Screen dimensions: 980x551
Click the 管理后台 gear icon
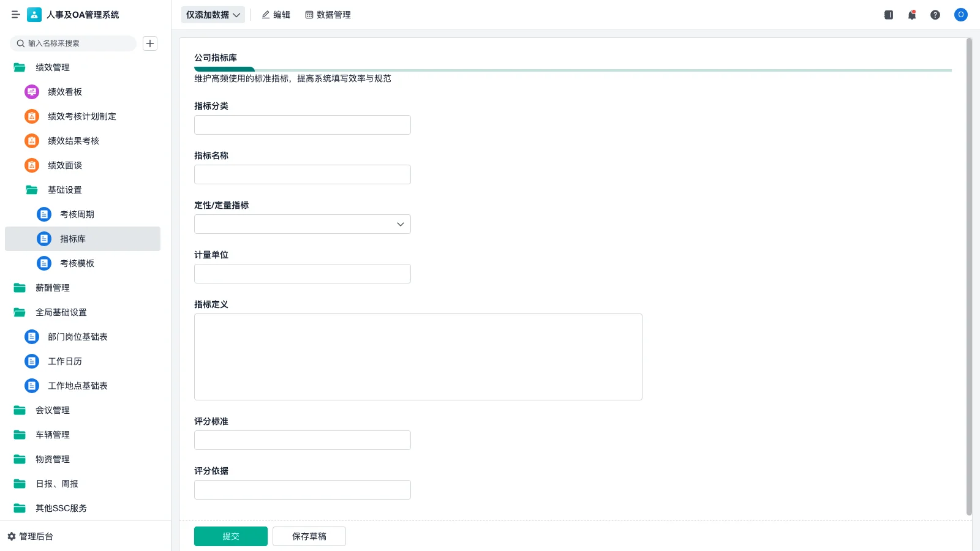(x=12, y=536)
